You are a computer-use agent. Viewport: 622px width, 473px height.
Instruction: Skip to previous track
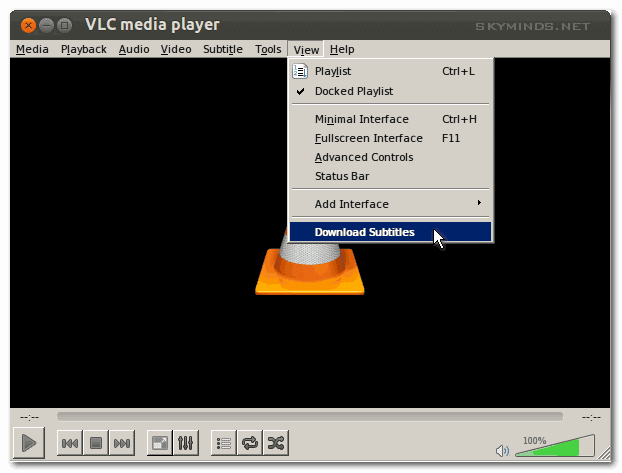coord(70,443)
